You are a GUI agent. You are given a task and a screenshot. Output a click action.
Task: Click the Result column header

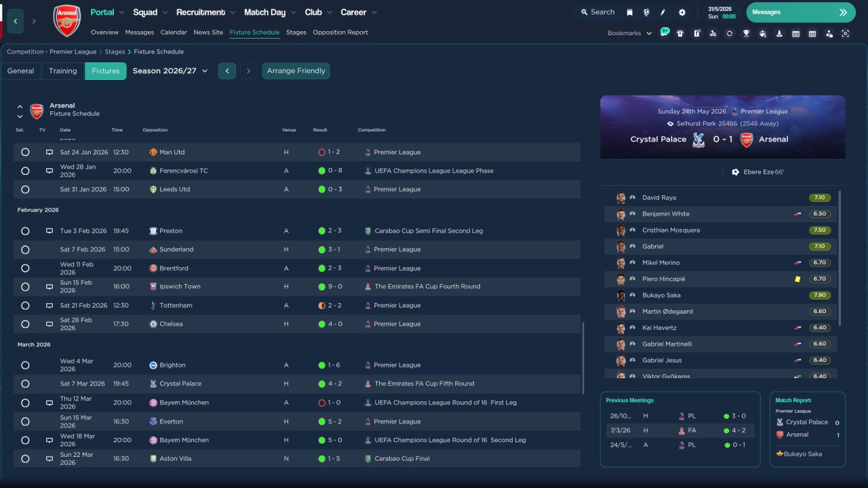pyautogui.click(x=320, y=130)
